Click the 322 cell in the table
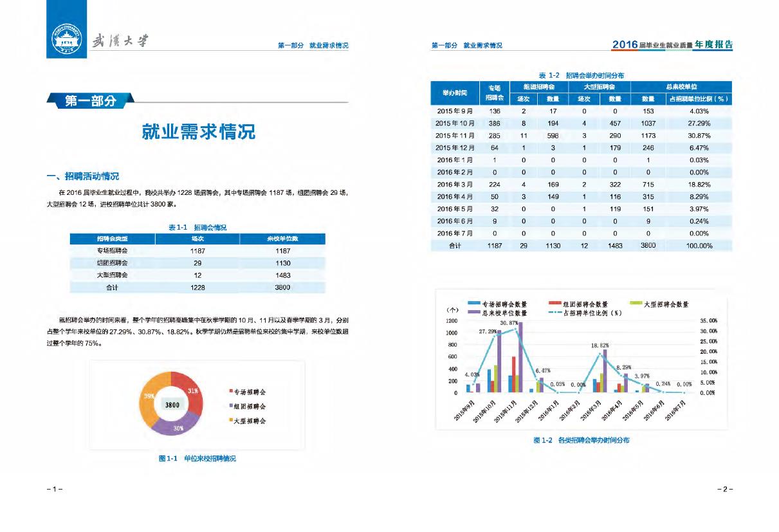This screenshot has width=779, height=532. coord(614,184)
